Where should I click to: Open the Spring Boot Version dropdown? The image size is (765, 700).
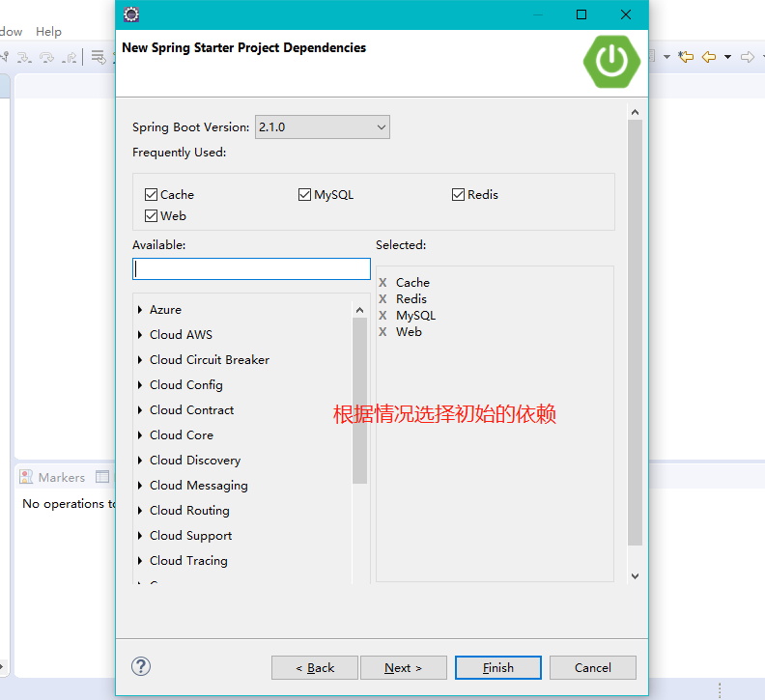[x=322, y=126]
